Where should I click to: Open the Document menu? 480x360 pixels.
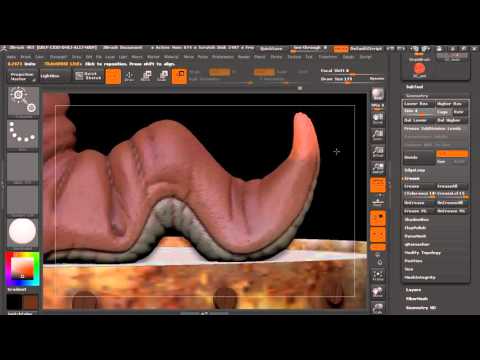click(x=58, y=57)
